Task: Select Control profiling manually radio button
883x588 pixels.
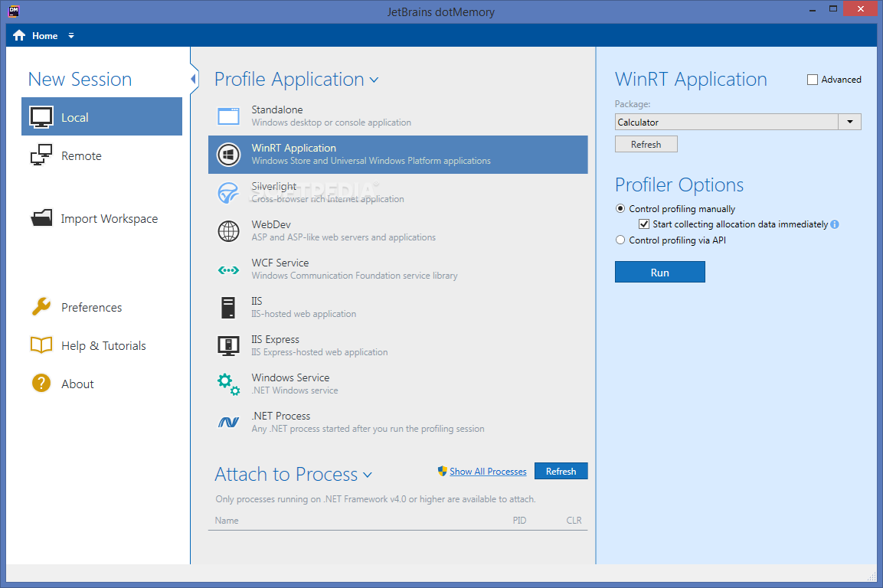Action: pyautogui.click(x=620, y=208)
